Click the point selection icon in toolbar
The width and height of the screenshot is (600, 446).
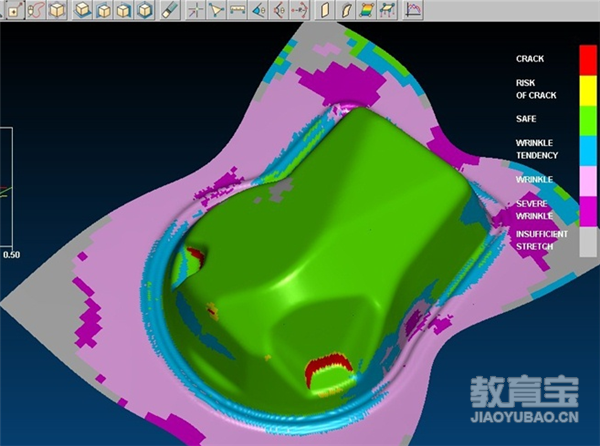(14, 10)
